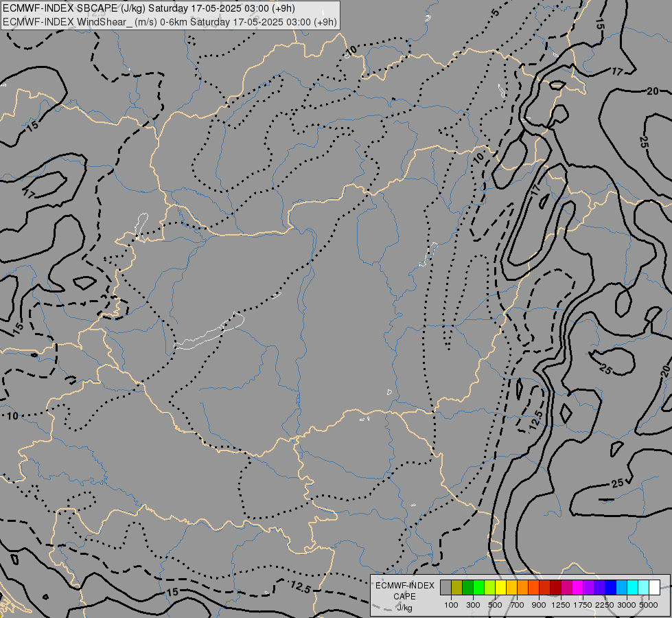Select the violet swatch left of the 2250 tick
The image size is (672, 618).
599,587
